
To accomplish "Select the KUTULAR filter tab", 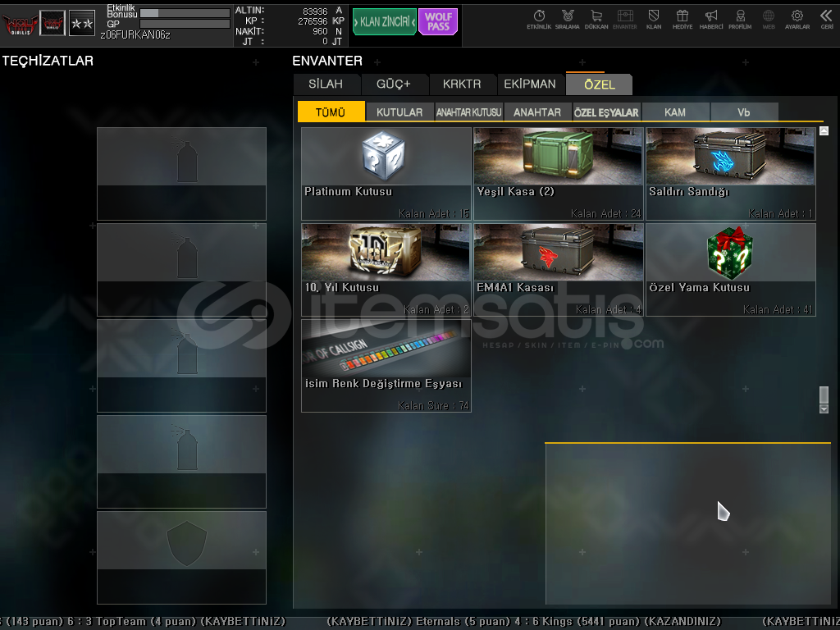I will [x=399, y=112].
